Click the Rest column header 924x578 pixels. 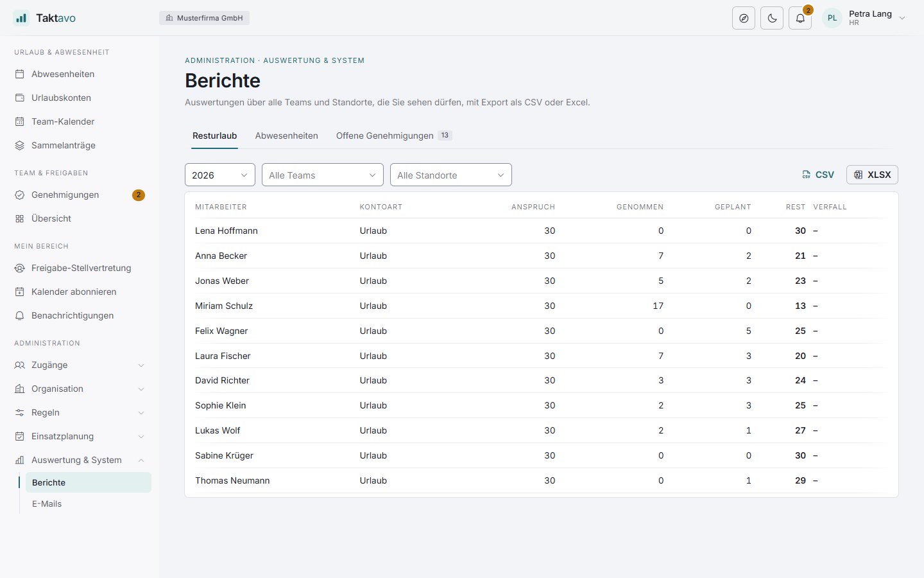coord(796,207)
